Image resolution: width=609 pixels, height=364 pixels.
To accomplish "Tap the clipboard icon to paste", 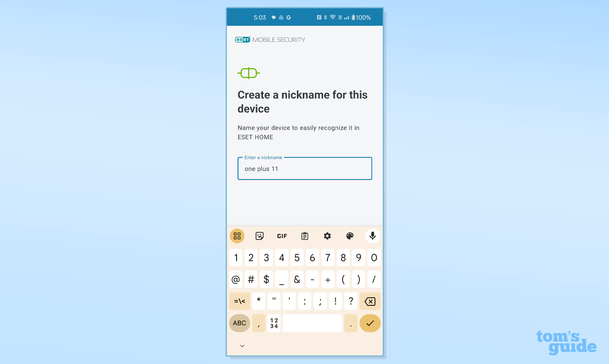I will 304,235.
